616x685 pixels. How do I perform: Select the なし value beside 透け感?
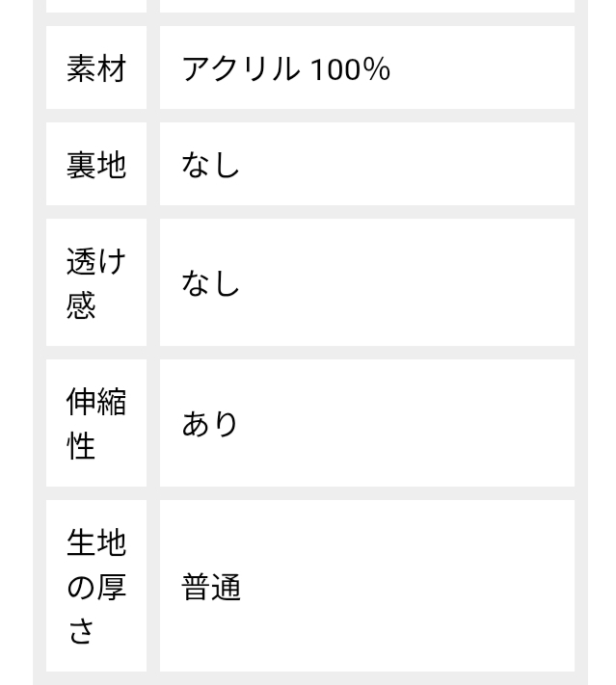tap(366, 282)
